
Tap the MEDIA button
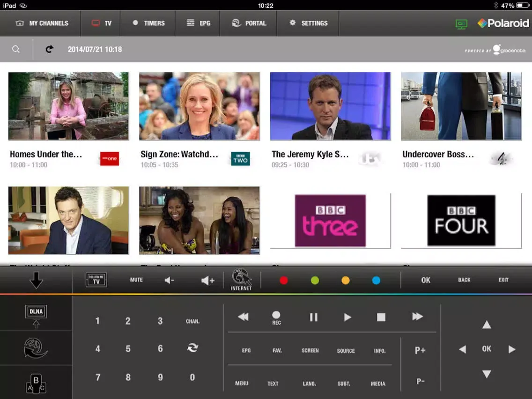378,384
